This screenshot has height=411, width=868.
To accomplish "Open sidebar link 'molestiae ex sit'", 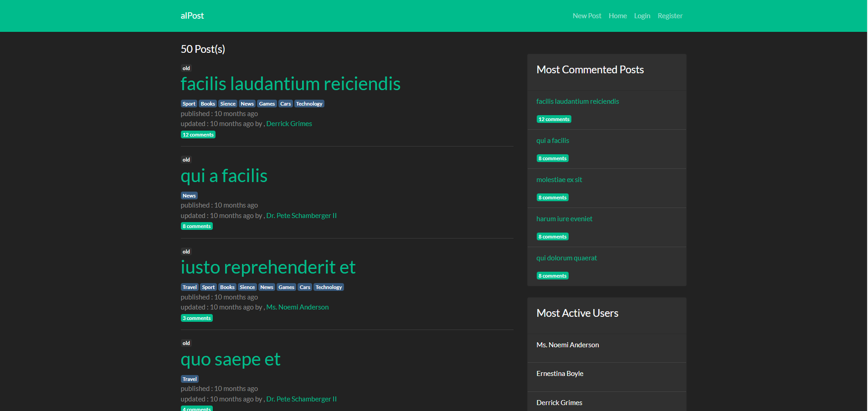I will pyautogui.click(x=559, y=180).
